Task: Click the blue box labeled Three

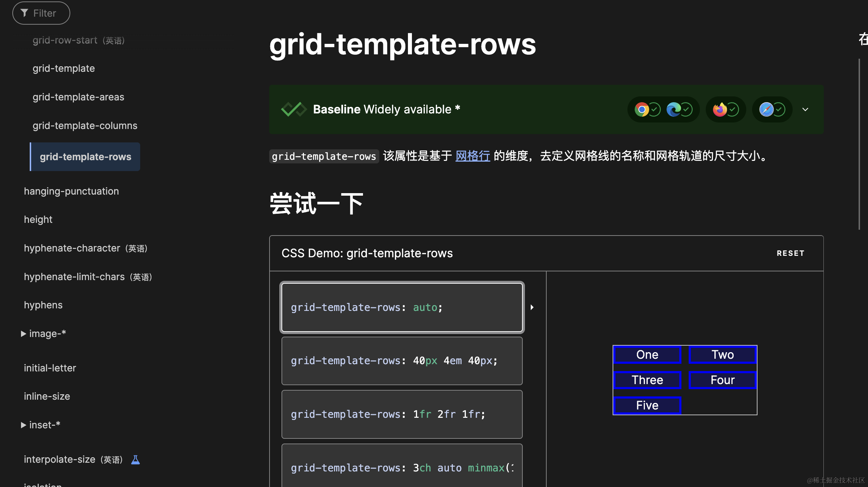Action: (647, 380)
